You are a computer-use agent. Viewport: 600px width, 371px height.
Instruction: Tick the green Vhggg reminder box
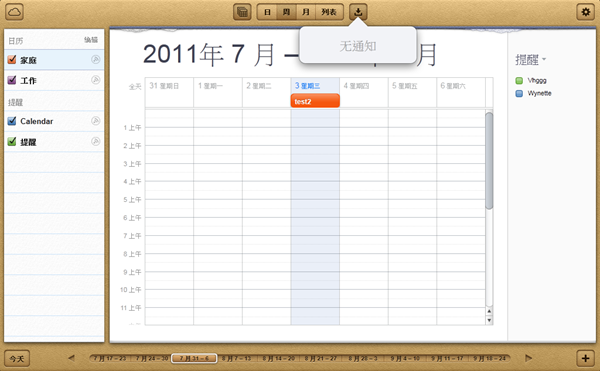pos(519,80)
